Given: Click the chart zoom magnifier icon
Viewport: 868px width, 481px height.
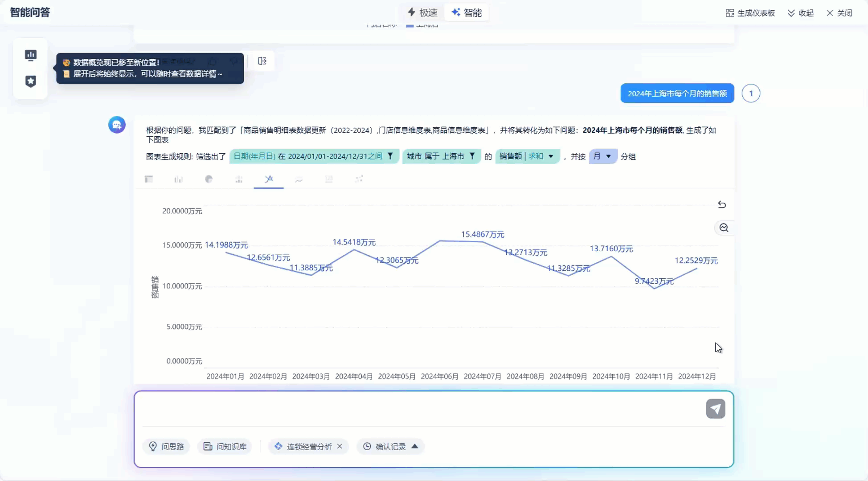Looking at the screenshot, I should [724, 228].
